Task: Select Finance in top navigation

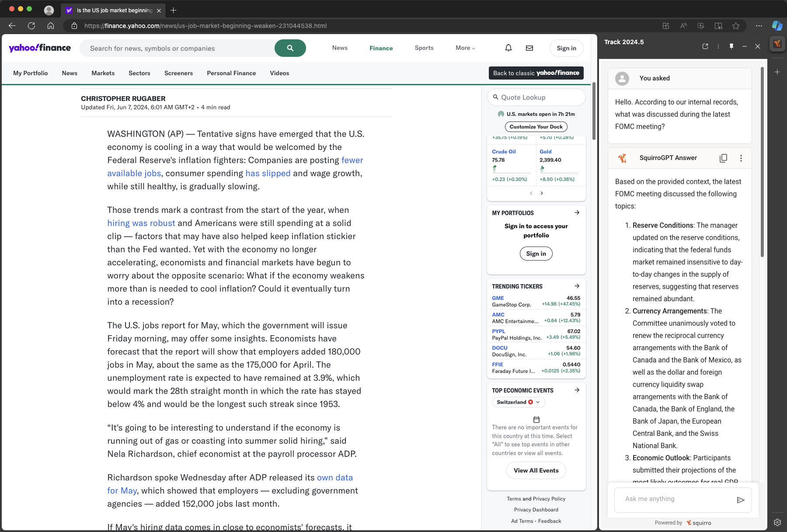Action: (x=381, y=48)
